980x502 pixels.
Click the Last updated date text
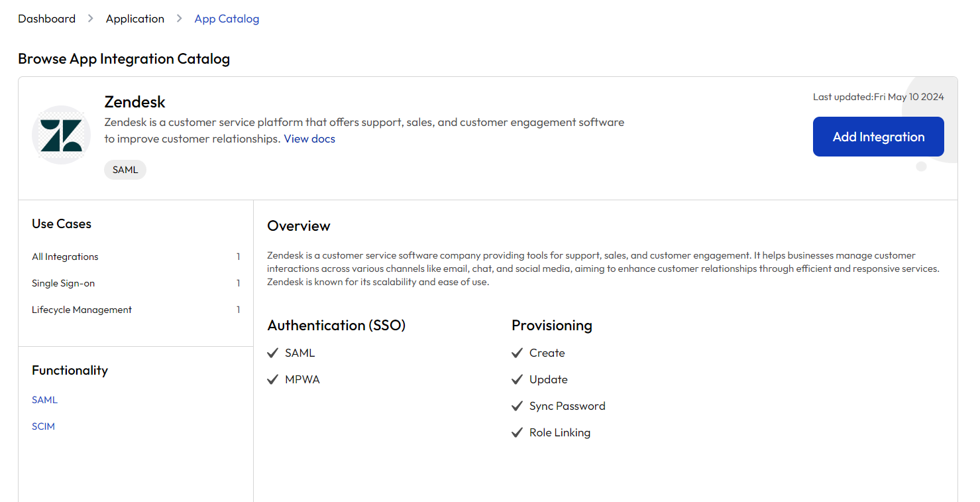point(879,97)
